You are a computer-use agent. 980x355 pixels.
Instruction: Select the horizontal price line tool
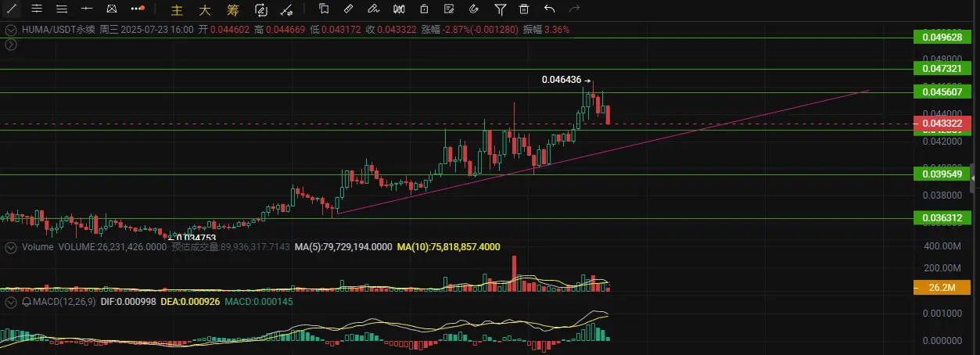pyautogui.click(x=87, y=9)
